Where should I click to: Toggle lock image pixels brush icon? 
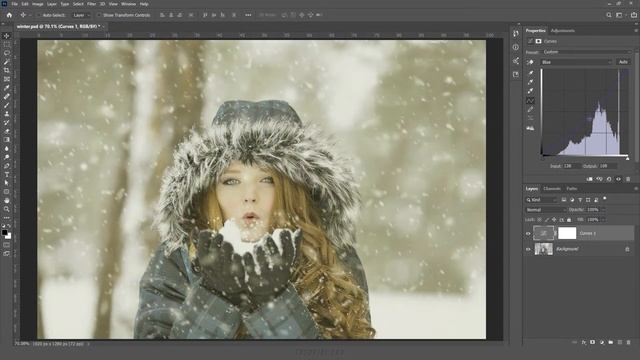547,220
